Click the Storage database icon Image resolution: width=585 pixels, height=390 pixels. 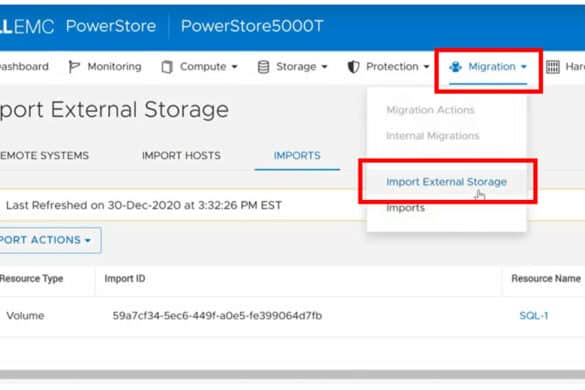click(263, 67)
